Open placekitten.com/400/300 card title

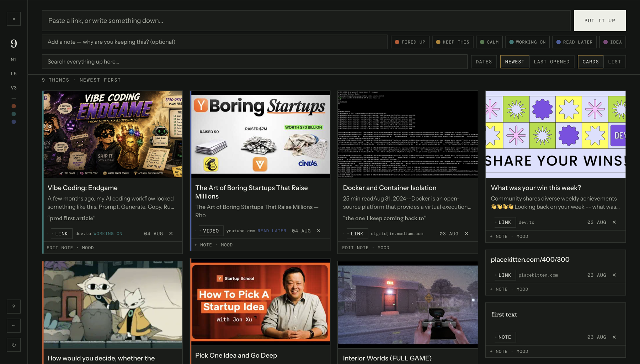click(530, 260)
